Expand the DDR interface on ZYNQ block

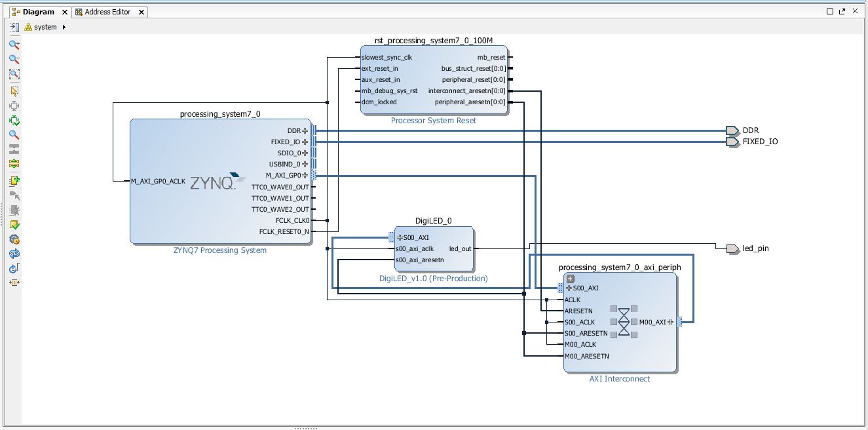(x=305, y=130)
